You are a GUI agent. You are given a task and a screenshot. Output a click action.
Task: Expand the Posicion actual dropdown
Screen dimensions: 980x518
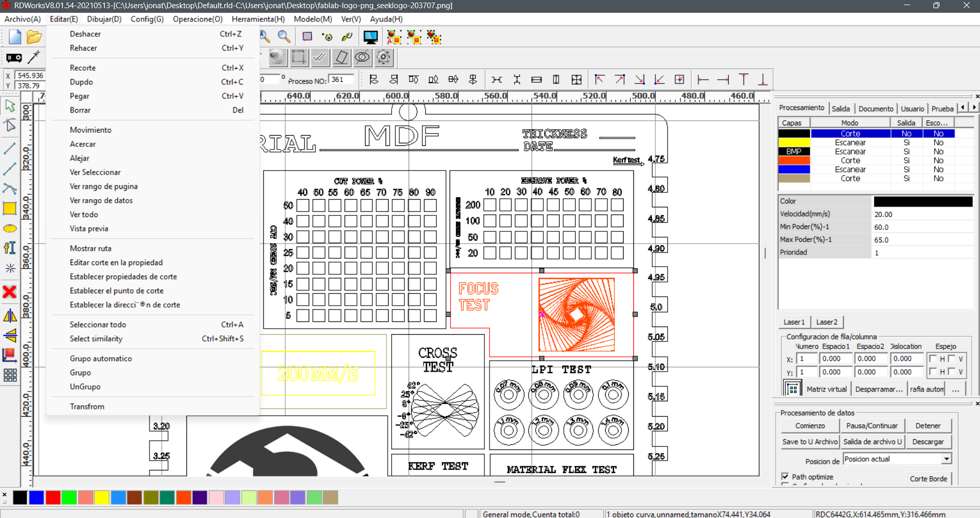point(947,459)
